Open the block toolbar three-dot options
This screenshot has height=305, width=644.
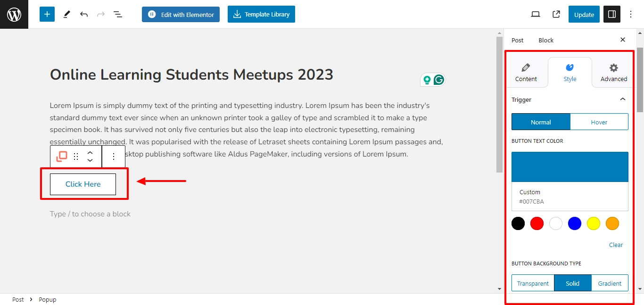click(113, 157)
